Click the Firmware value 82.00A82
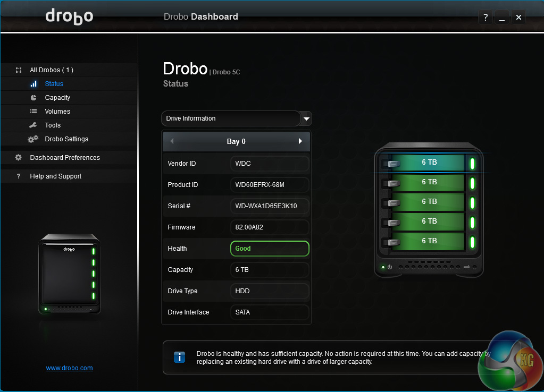Screen dimensions: 544x392 pyautogui.click(x=270, y=227)
